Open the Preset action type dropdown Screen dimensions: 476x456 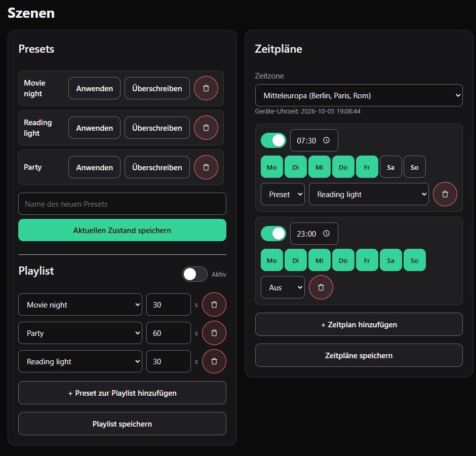click(x=283, y=194)
